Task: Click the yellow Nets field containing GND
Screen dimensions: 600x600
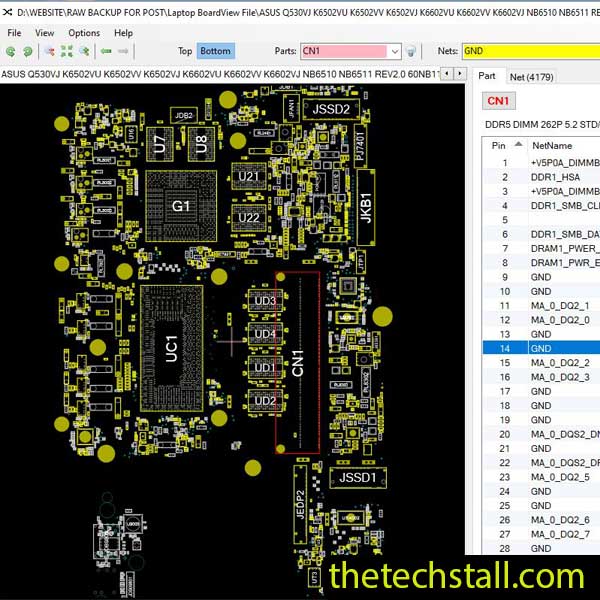Action: tap(531, 51)
